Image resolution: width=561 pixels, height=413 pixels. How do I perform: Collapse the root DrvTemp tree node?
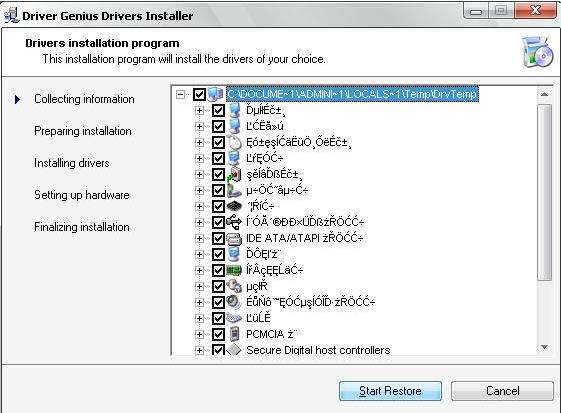click(181, 94)
